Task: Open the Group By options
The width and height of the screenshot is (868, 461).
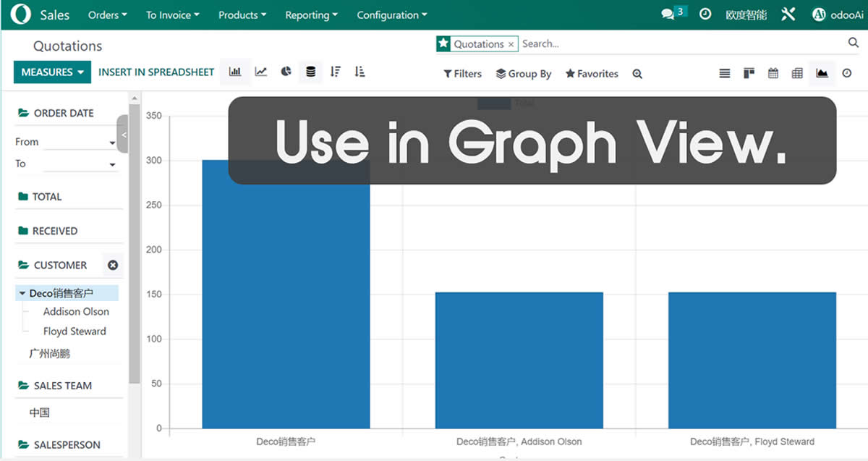Action: point(523,74)
